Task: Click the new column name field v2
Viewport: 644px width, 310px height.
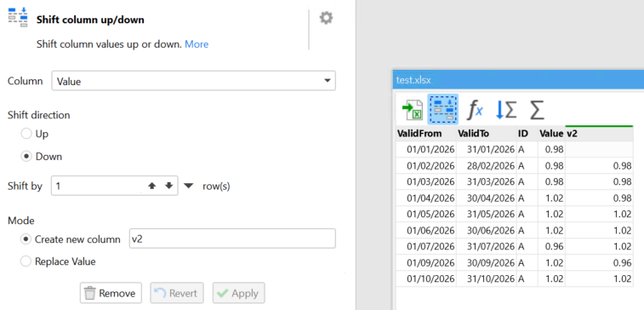Action: click(x=232, y=238)
